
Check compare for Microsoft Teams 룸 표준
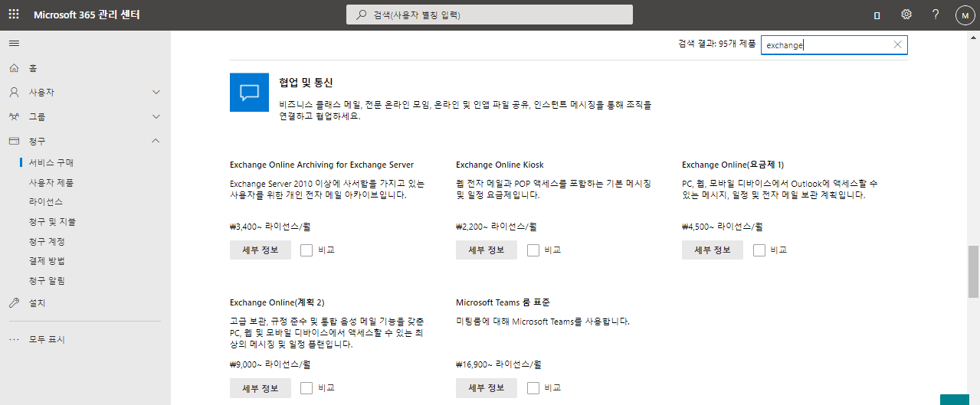[533, 388]
